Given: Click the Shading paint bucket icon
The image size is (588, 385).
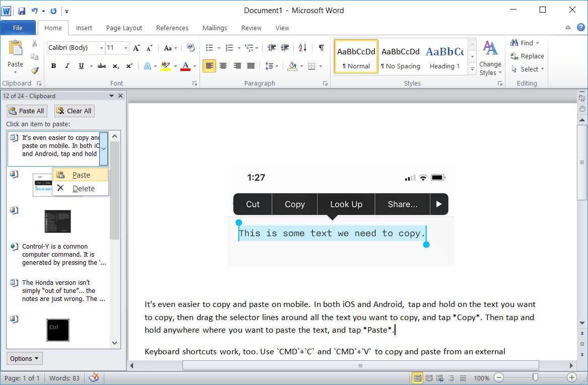Looking at the screenshot, I should [292, 66].
